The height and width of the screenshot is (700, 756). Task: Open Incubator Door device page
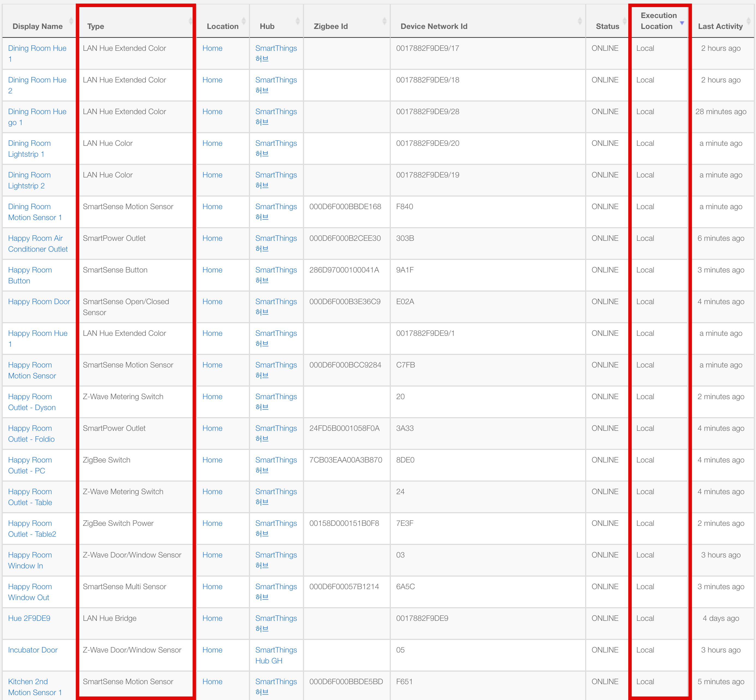(32, 650)
